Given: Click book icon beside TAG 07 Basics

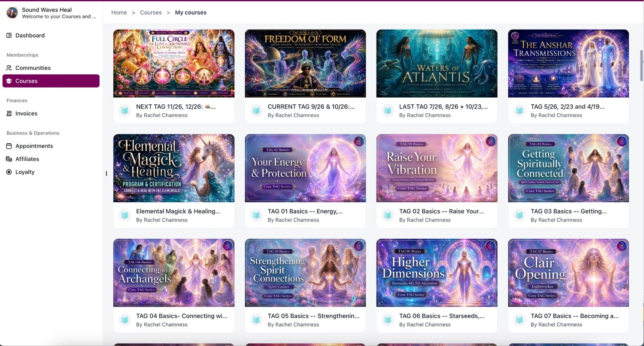Looking at the screenshot, I should click(x=519, y=320).
